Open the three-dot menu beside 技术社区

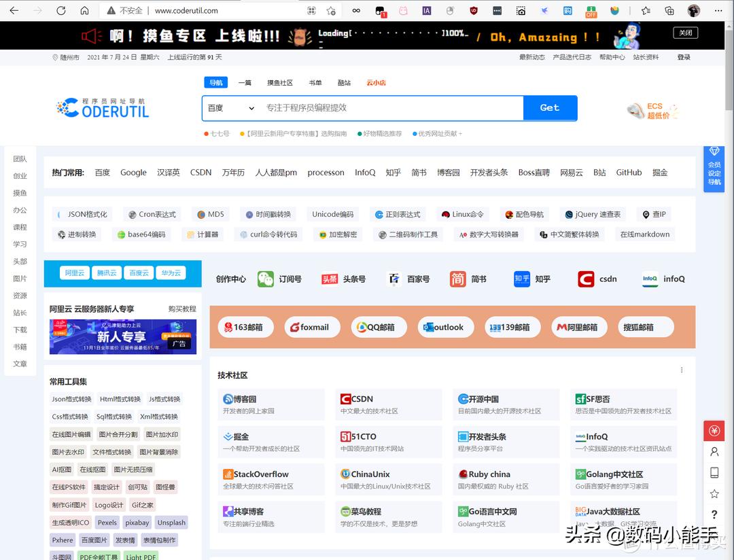pos(682,369)
